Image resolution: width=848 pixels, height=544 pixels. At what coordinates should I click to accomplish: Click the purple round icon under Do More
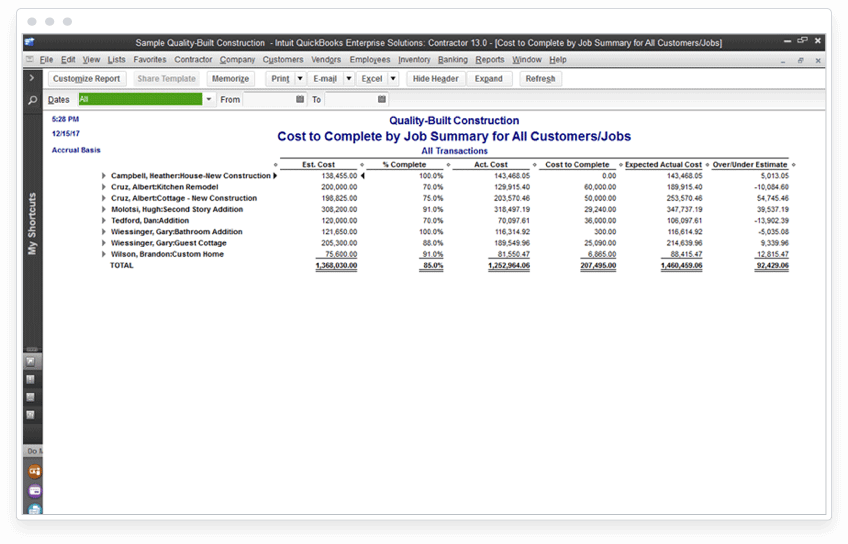[x=34, y=491]
